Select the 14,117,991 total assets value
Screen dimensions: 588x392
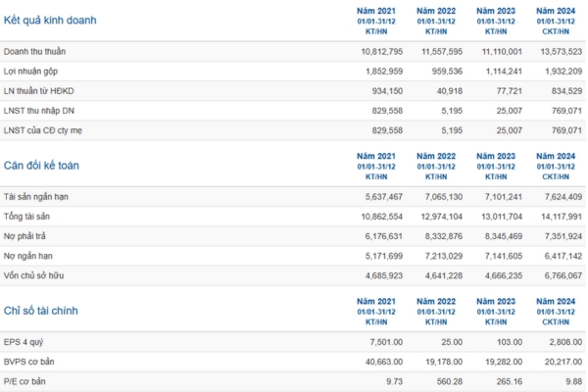tap(560, 216)
